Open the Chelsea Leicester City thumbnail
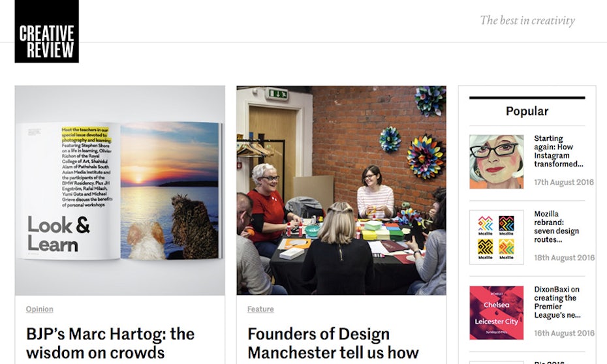The height and width of the screenshot is (364, 607). click(496, 312)
